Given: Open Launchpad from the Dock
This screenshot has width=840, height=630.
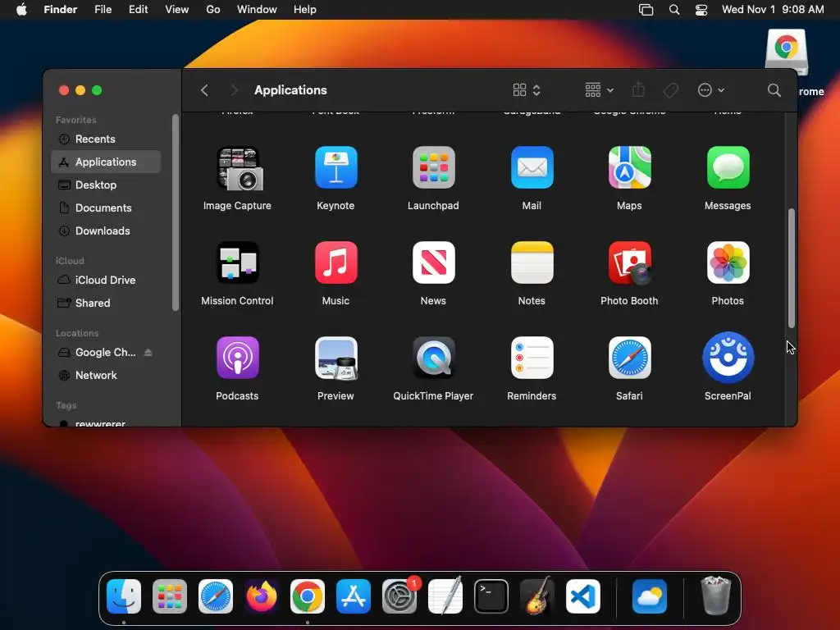Looking at the screenshot, I should 170,596.
